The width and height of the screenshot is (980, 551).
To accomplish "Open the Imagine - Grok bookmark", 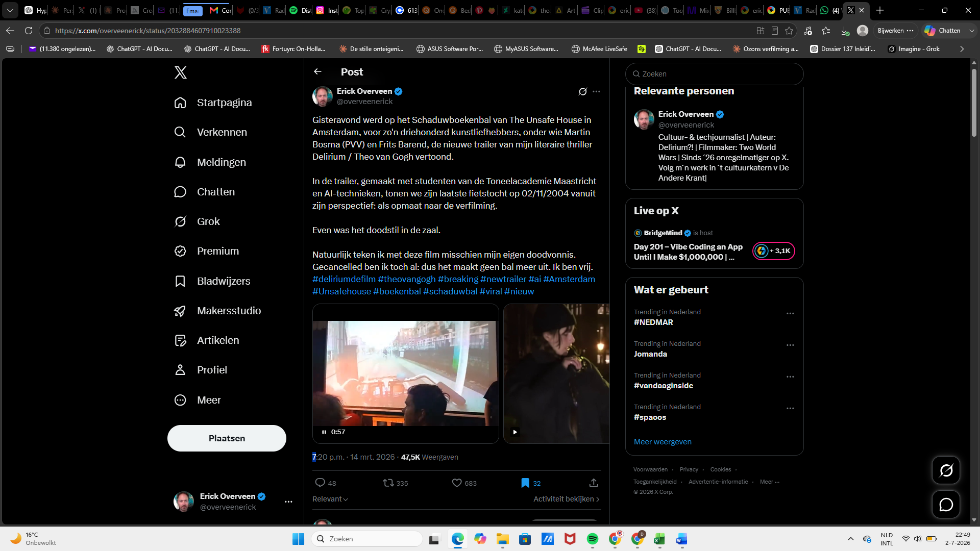I will (914, 49).
